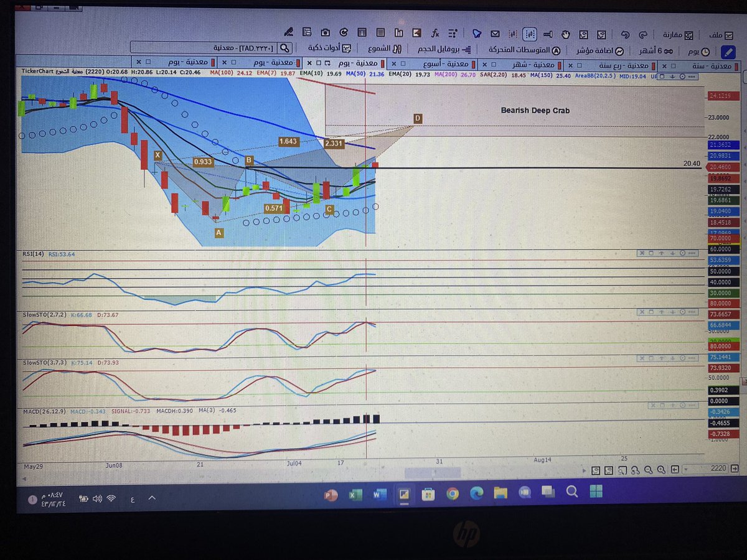
Task: Toggle the highlighted candlestick crosshair tool
Action: click(530, 34)
